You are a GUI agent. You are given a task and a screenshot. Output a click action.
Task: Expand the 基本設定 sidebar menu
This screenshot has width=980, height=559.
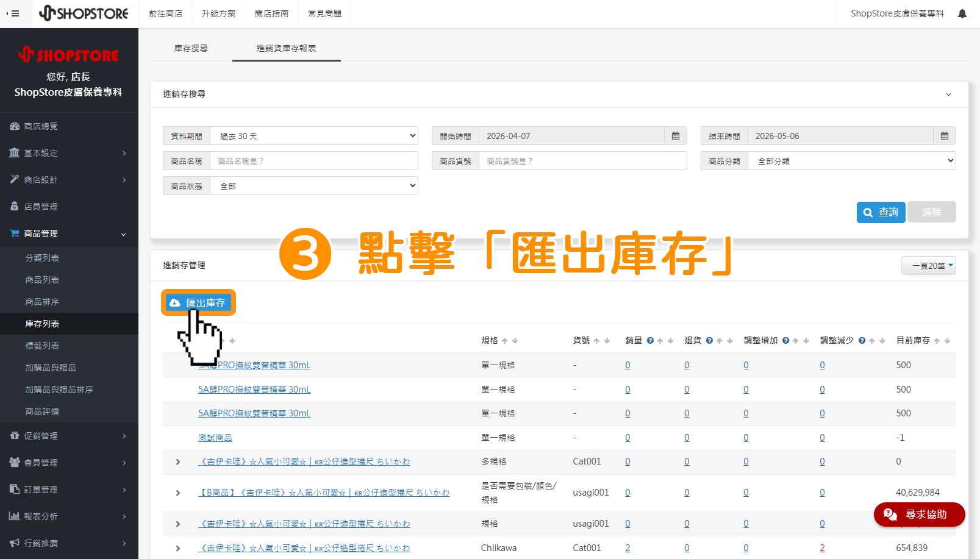tap(69, 153)
